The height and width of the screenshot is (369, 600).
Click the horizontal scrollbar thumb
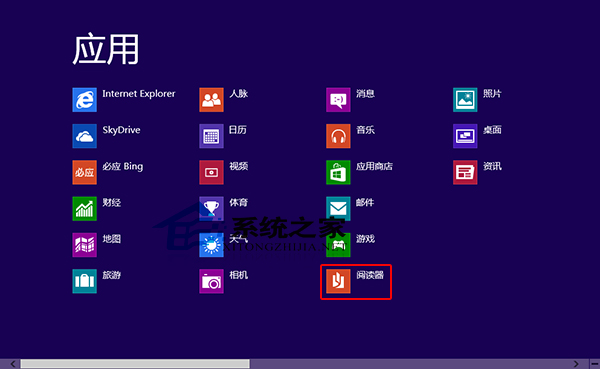[x=135, y=364]
